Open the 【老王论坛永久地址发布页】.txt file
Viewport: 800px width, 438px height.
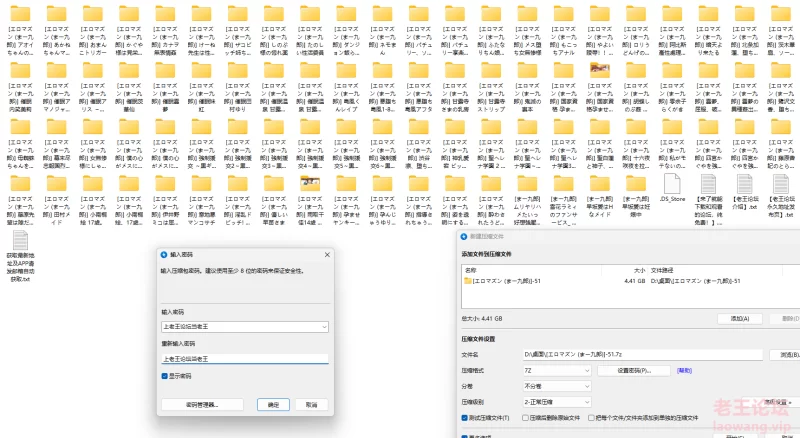781,184
